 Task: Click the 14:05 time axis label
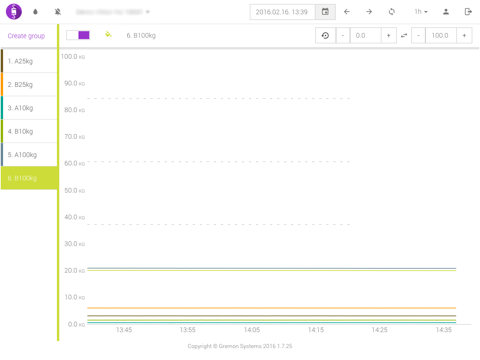click(x=252, y=330)
